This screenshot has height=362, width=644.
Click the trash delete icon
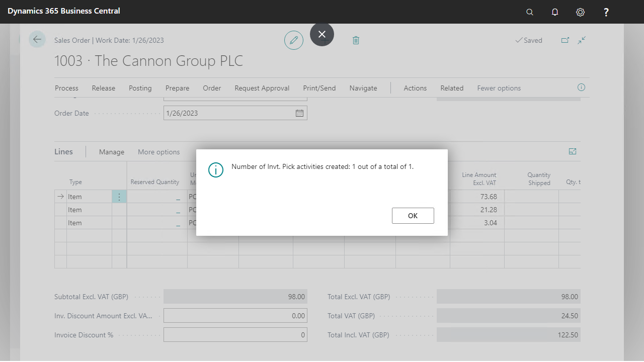[x=356, y=40]
